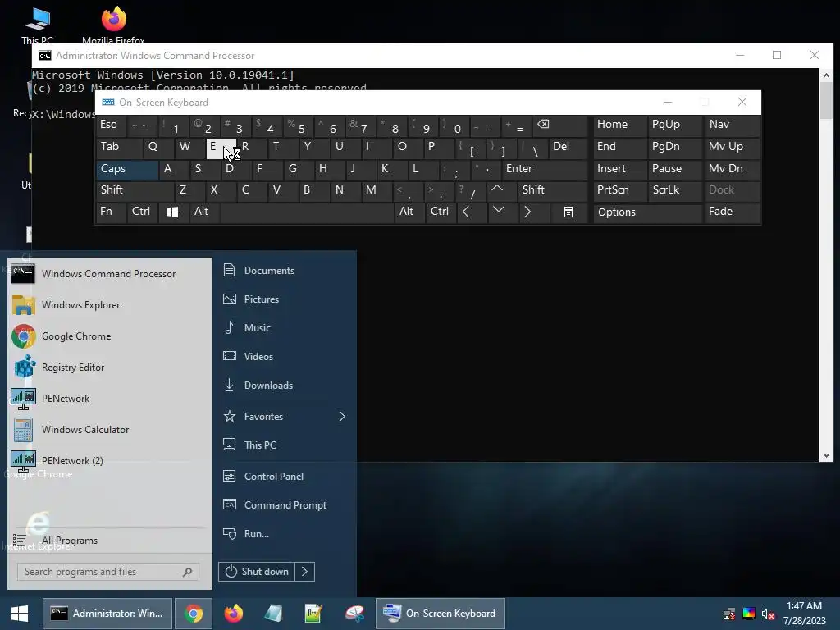Select This PC desktop icon
The width and height of the screenshot is (840, 630).
[38, 25]
